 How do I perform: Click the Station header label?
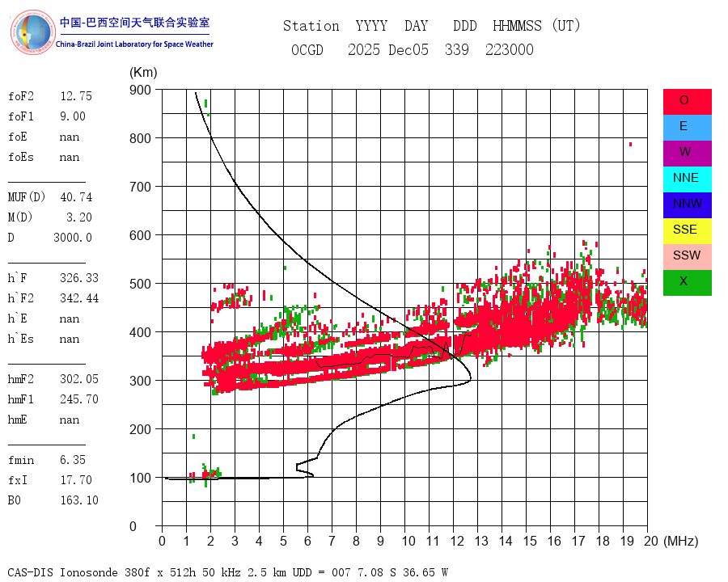click(x=311, y=26)
